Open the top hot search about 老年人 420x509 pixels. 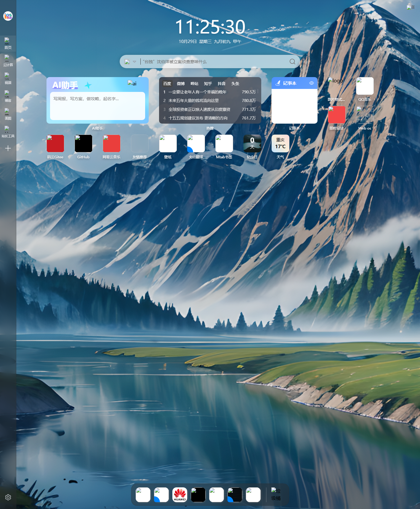pos(197,92)
